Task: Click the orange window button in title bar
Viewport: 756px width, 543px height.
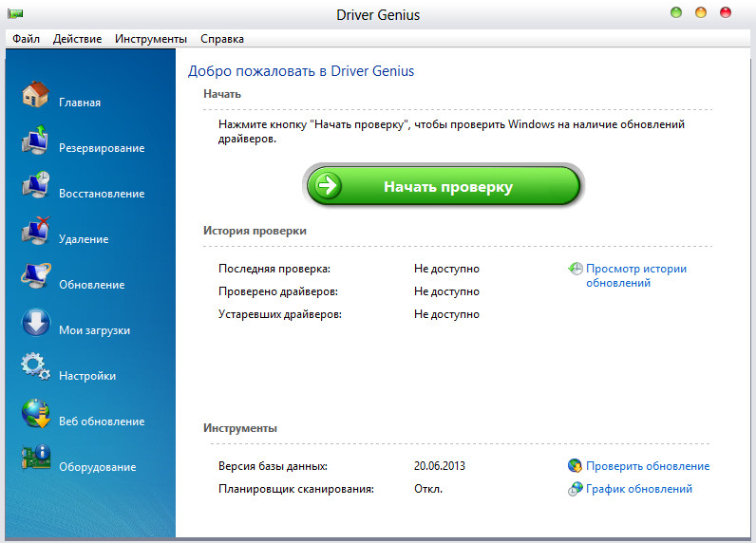Action: (x=701, y=12)
